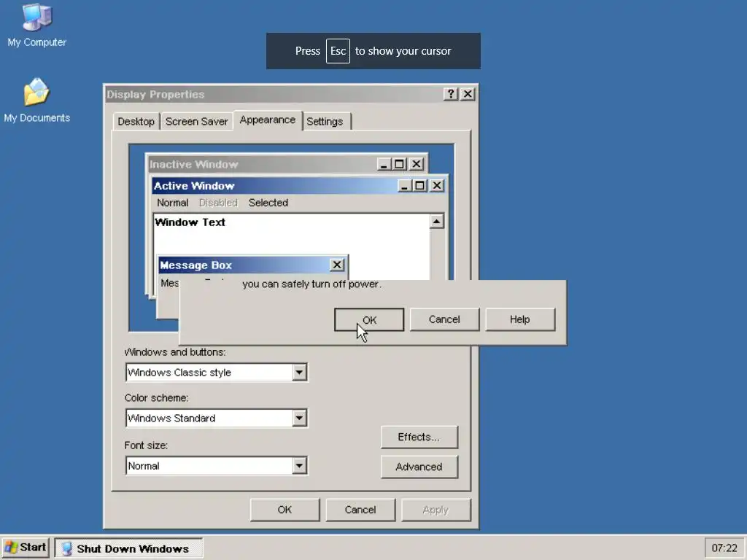747x560 pixels.
Task: Click Cancel in Display Properties
Action: (360, 510)
